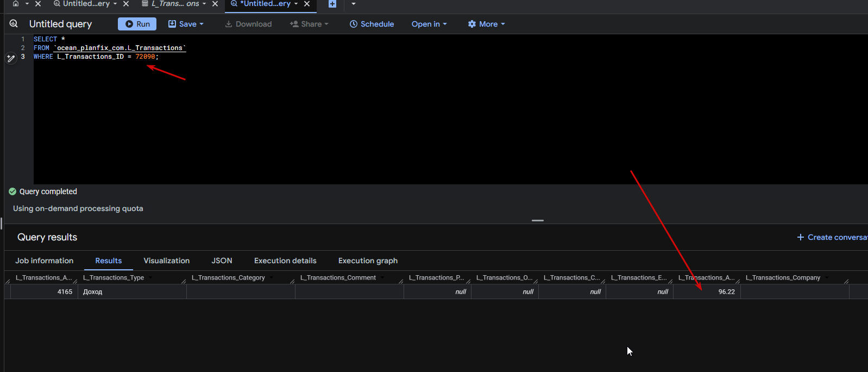Screen dimensions: 868x372
Task: Select the null cell under L_Transactions_E...
Action: click(x=639, y=292)
